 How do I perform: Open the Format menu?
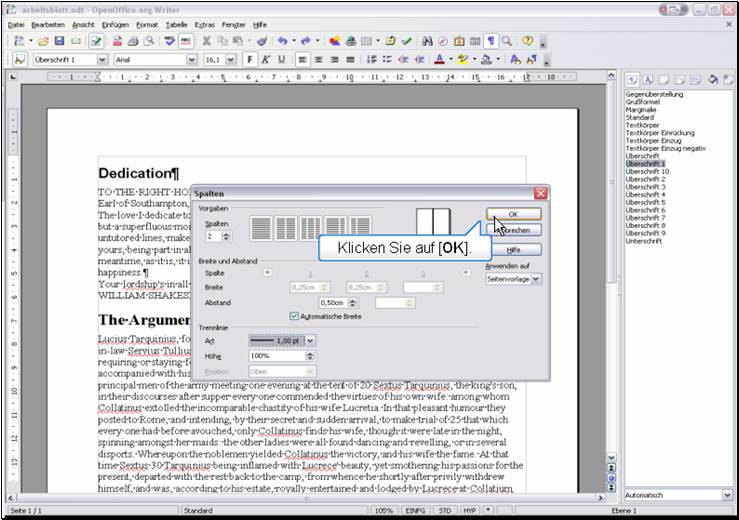147,23
